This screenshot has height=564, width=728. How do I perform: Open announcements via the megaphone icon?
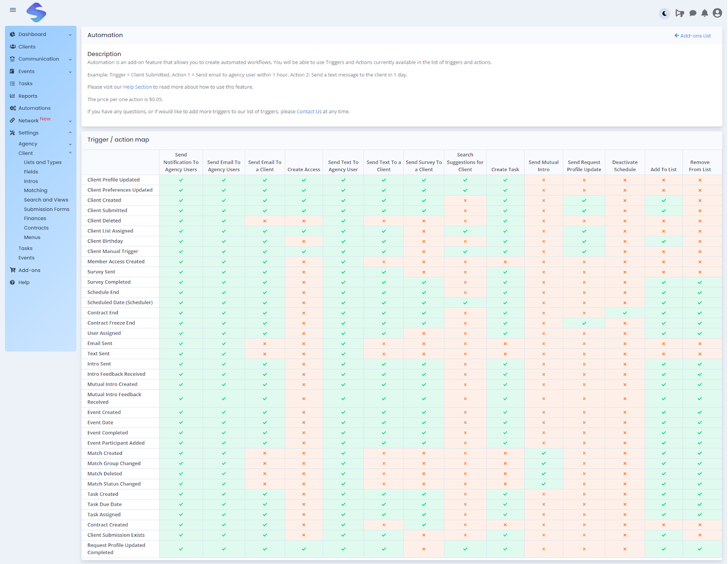[680, 13]
